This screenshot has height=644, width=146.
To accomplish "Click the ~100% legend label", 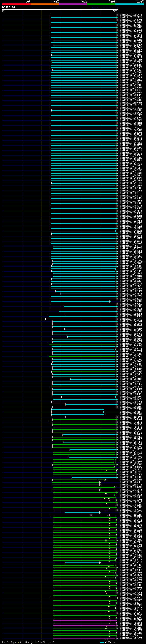I will point(140,2).
